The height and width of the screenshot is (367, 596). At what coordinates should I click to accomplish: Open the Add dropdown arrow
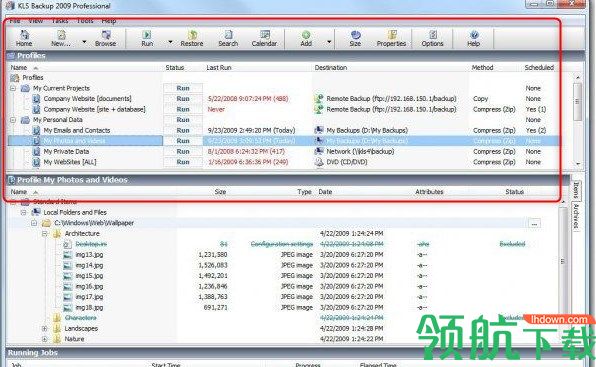[x=329, y=42]
